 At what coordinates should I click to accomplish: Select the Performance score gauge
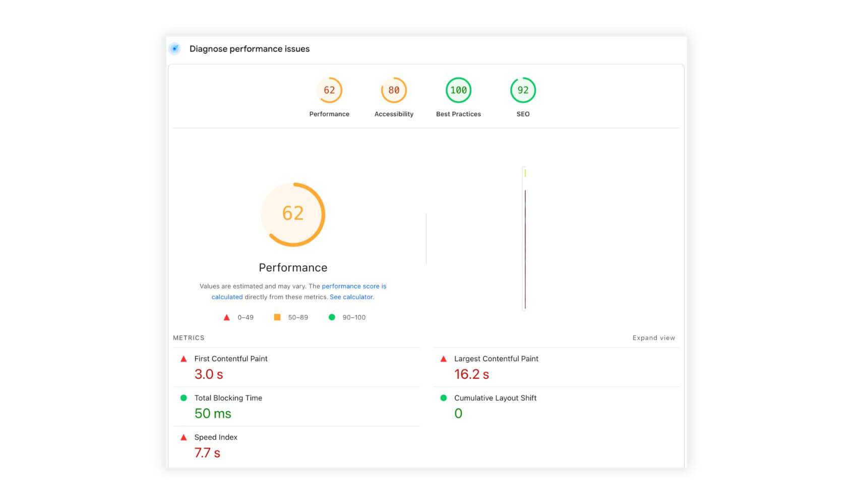click(x=329, y=91)
